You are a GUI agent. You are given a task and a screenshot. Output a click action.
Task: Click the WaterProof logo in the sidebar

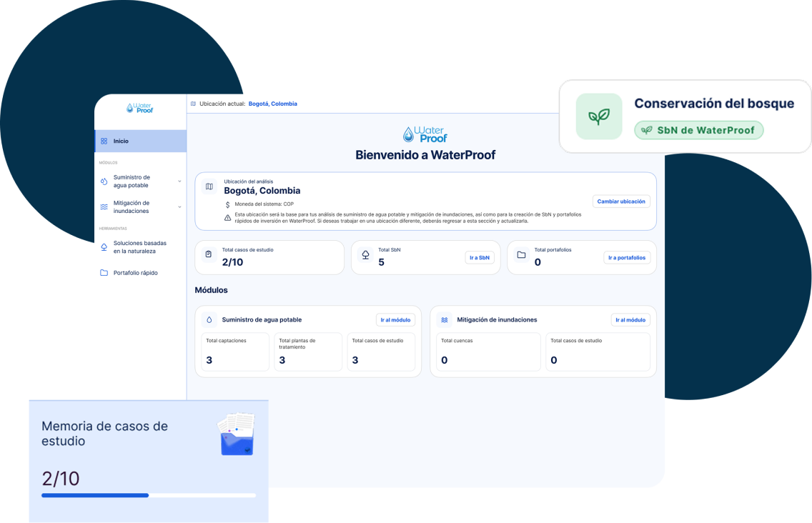[x=140, y=108]
